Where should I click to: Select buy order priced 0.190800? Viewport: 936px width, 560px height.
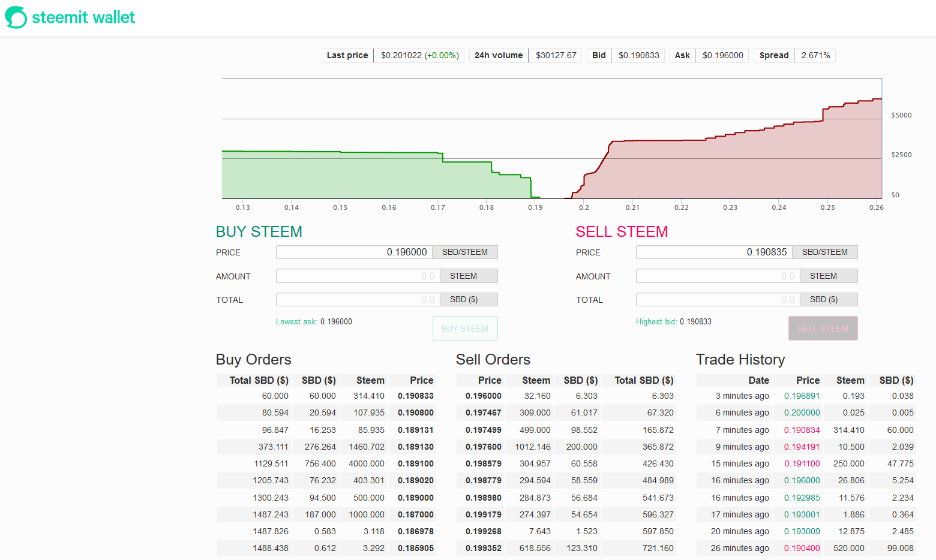pyautogui.click(x=326, y=413)
